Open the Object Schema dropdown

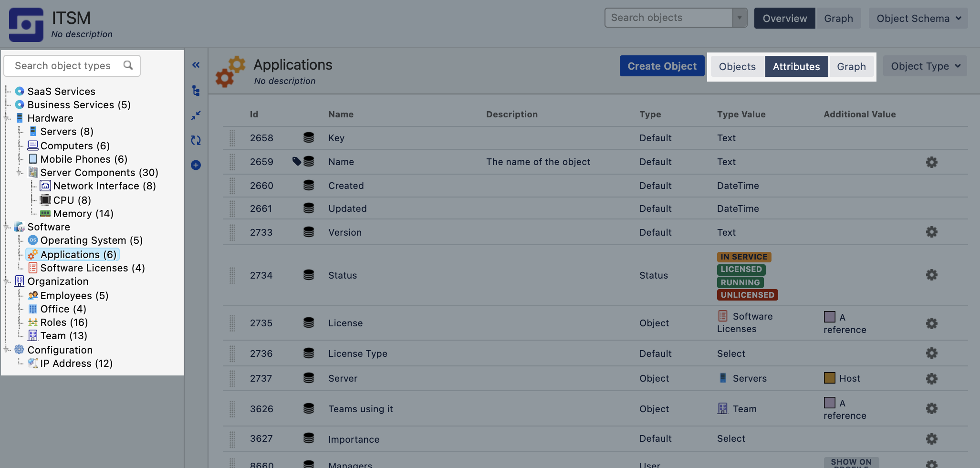[x=918, y=18]
